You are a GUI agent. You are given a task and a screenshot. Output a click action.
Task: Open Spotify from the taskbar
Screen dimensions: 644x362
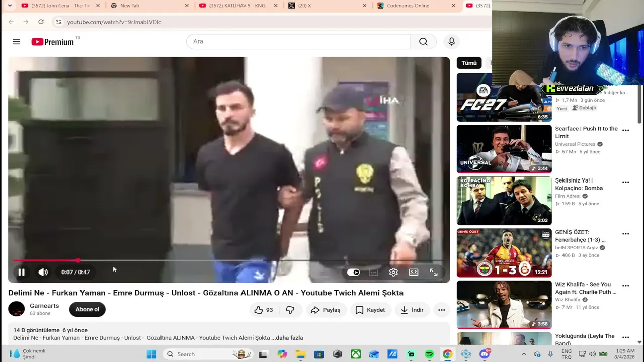429,354
